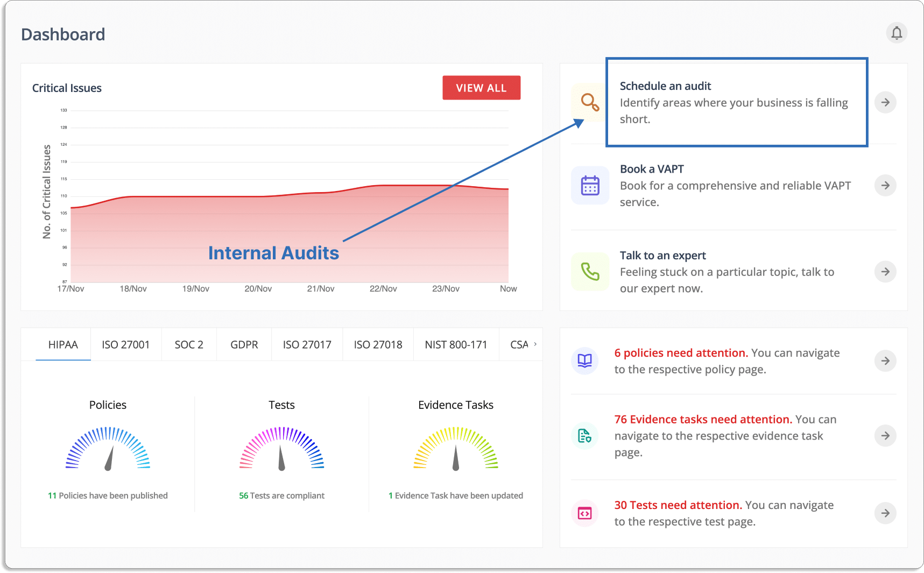Click the Tests compliance gauge

(281, 448)
